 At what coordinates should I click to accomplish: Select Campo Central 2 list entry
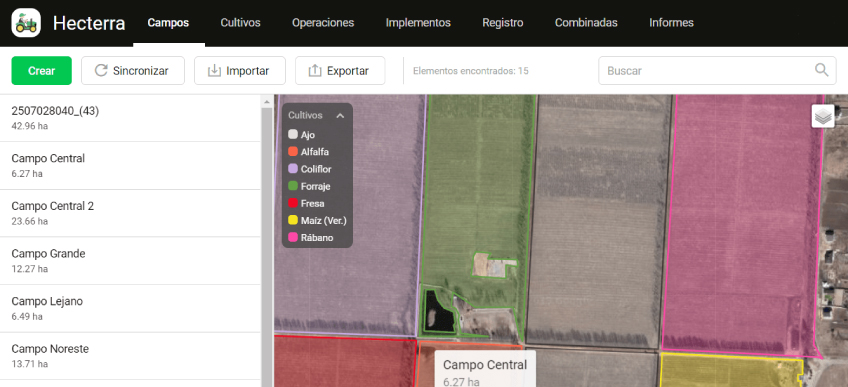click(x=130, y=213)
